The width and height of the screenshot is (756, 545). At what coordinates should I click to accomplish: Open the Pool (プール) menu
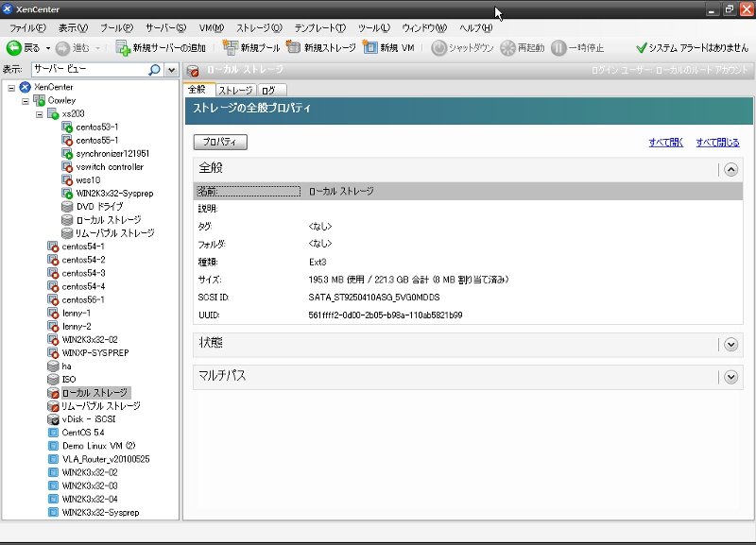pos(116,28)
